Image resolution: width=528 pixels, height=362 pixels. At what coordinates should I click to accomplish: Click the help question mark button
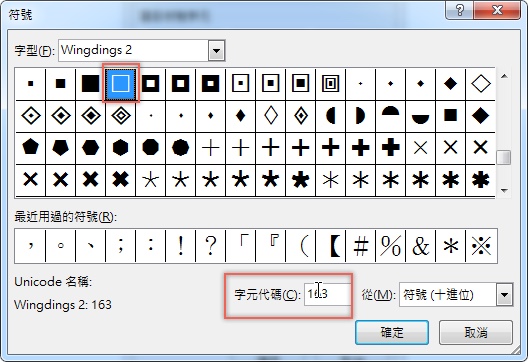[x=459, y=10]
